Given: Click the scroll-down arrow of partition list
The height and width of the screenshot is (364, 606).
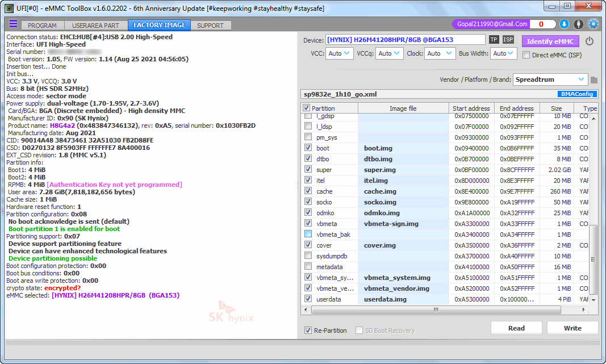Looking at the screenshot, I should click(x=594, y=300).
